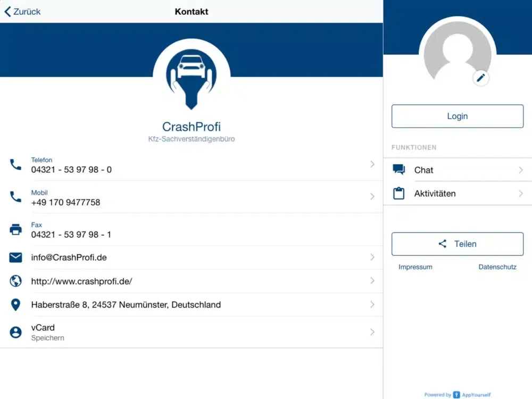Screen dimensions: 532x399
Task: Open chevron in the vCard row
Action: click(372, 332)
